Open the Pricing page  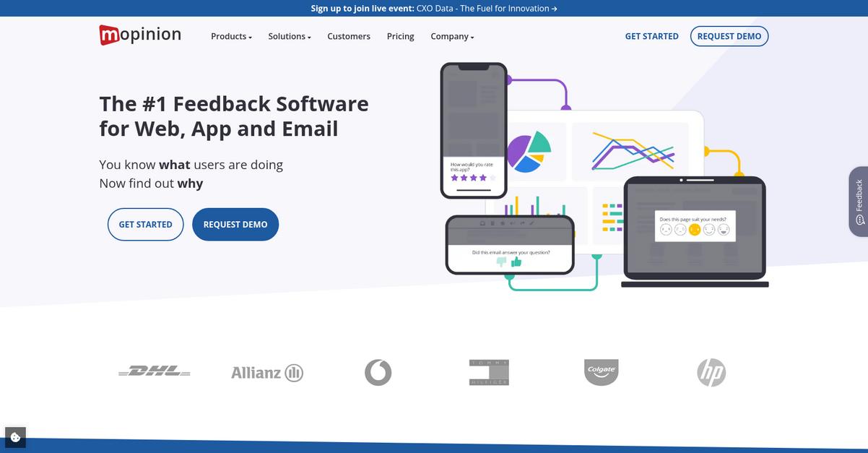tap(401, 36)
